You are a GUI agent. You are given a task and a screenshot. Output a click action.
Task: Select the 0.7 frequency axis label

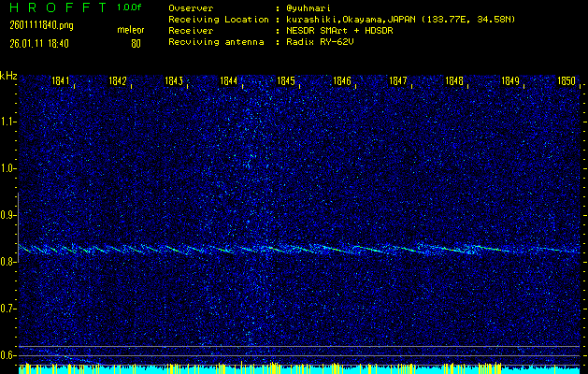pos(8,309)
